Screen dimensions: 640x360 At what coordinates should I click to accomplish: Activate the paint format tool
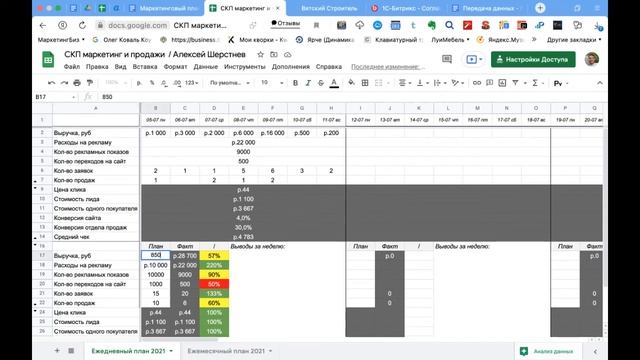[x=90, y=83]
